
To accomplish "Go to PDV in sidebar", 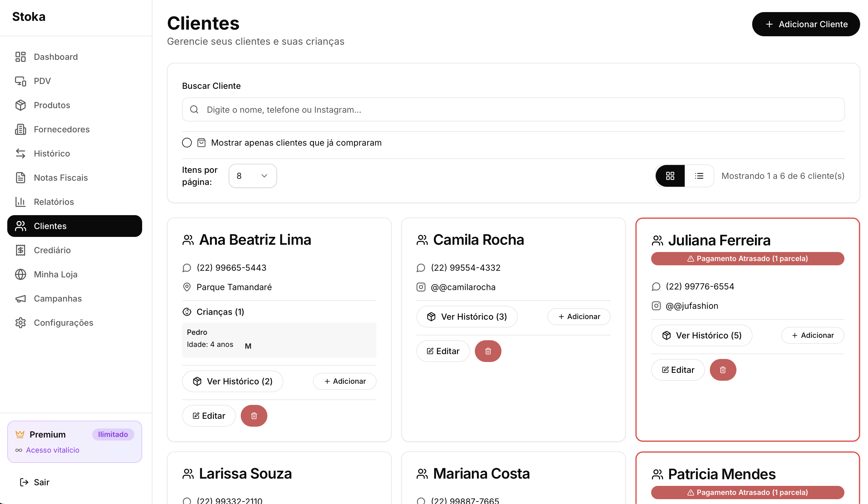I will point(74,81).
